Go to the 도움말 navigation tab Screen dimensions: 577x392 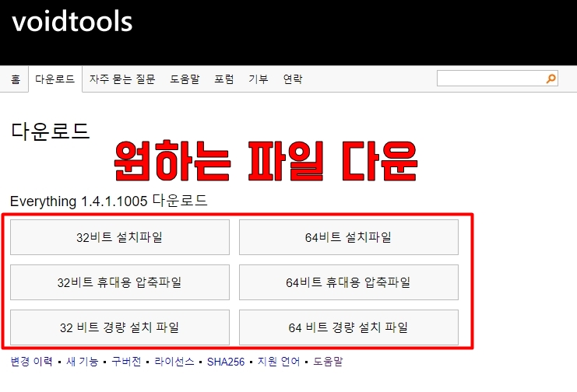point(185,79)
